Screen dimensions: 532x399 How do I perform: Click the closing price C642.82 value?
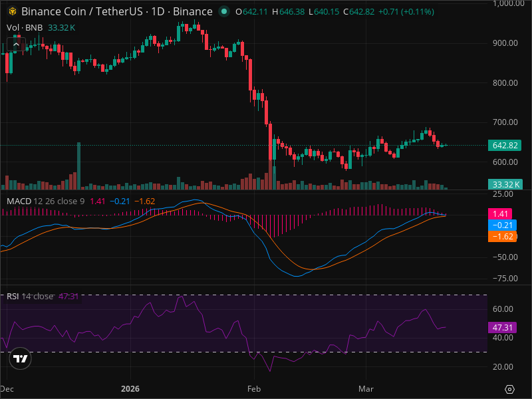[359, 12]
